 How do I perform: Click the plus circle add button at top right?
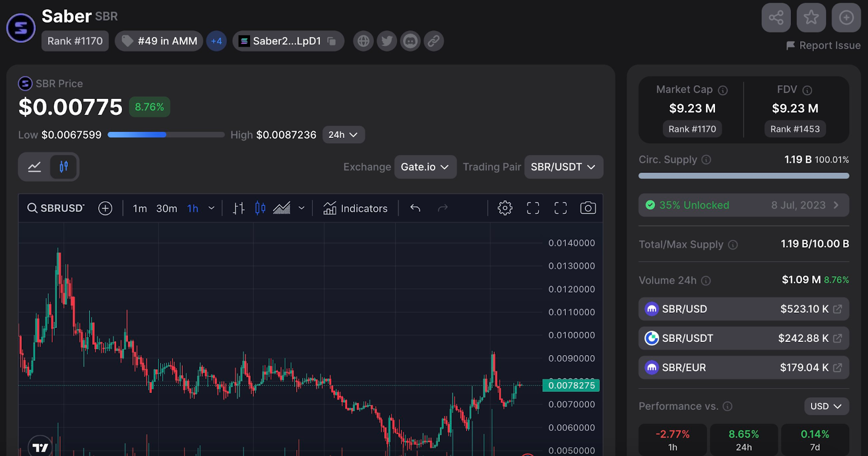tap(846, 17)
